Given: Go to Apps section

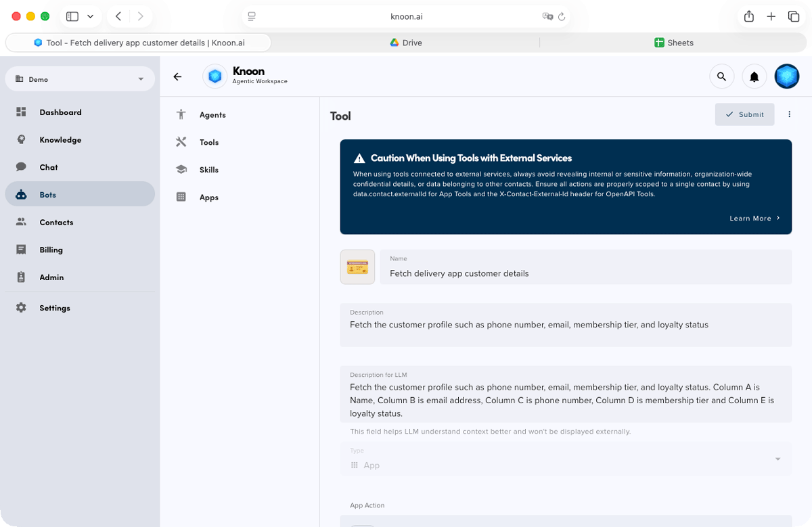Looking at the screenshot, I should (x=208, y=198).
